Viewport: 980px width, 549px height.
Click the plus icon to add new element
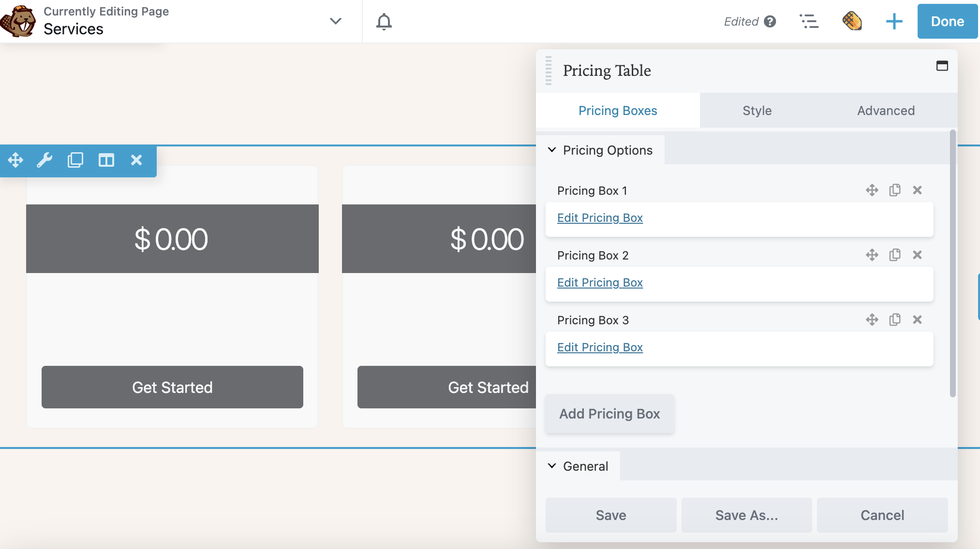(x=894, y=21)
